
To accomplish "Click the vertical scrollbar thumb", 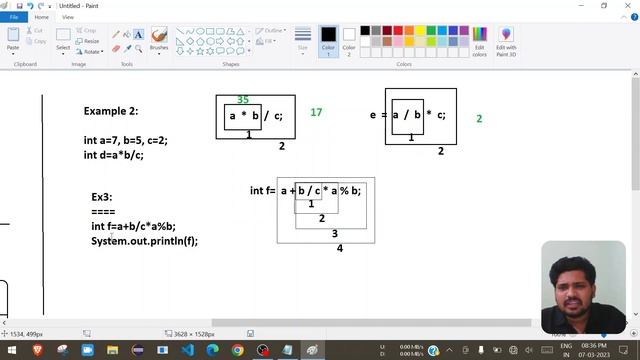I will 636,133.
